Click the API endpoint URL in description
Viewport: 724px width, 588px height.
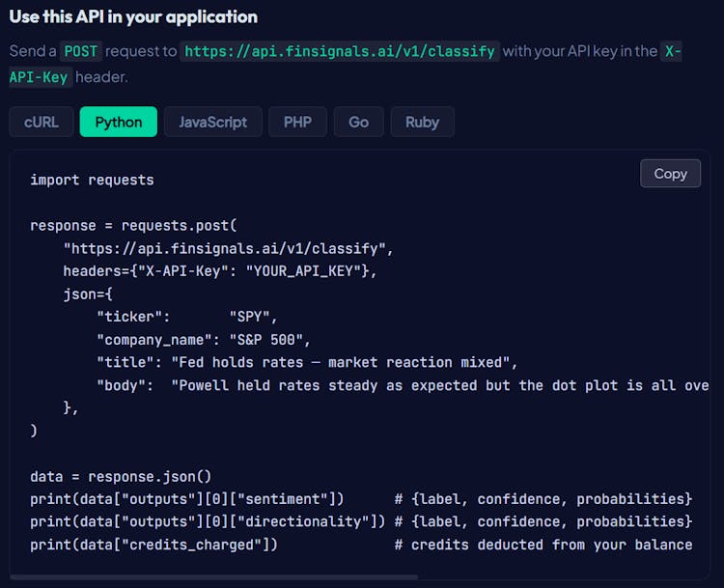(x=339, y=51)
